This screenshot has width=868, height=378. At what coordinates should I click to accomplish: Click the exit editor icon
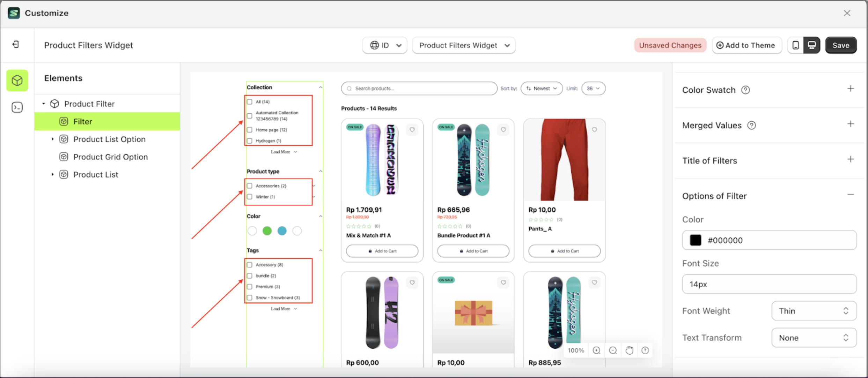(x=16, y=45)
